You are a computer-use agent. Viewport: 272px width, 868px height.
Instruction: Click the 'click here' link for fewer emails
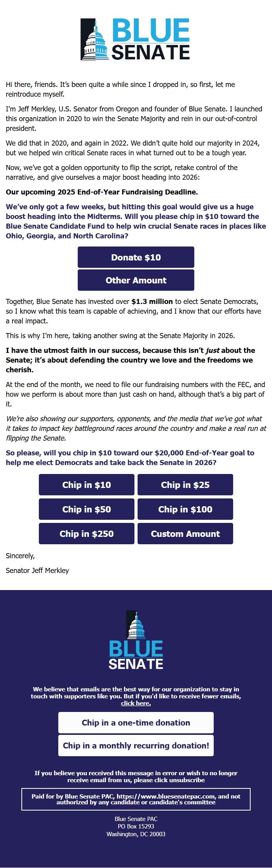pos(136,703)
